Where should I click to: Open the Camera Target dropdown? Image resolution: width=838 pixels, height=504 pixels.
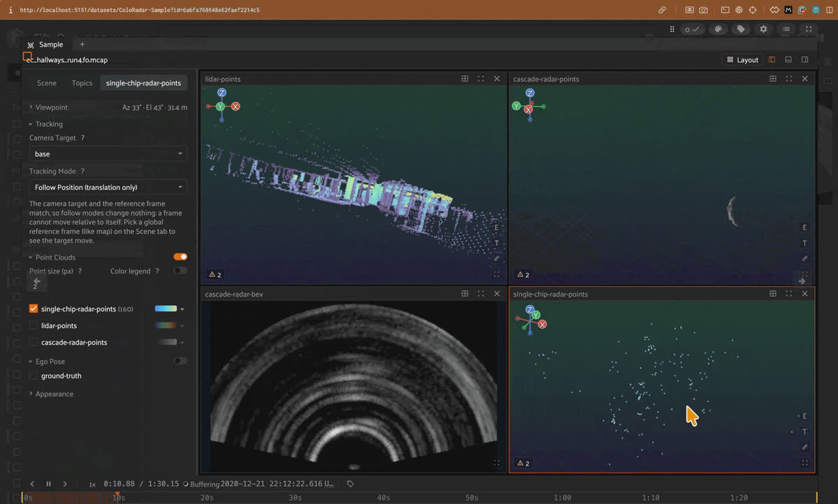point(108,154)
